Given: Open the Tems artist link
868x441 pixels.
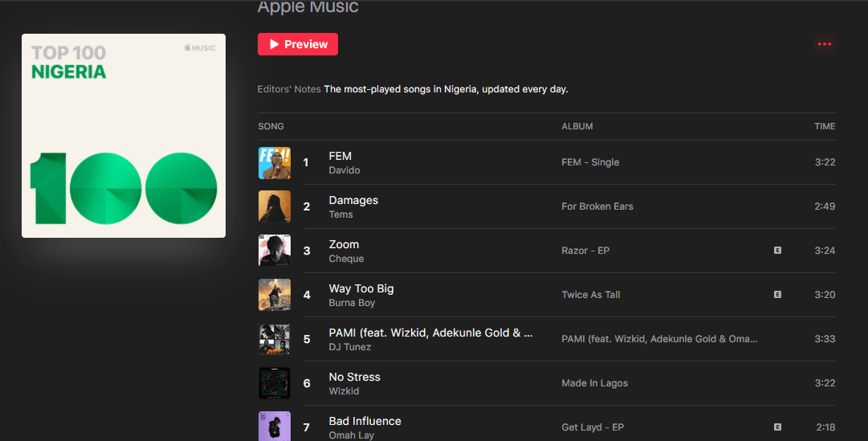Looking at the screenshot, I should point(340,215).
